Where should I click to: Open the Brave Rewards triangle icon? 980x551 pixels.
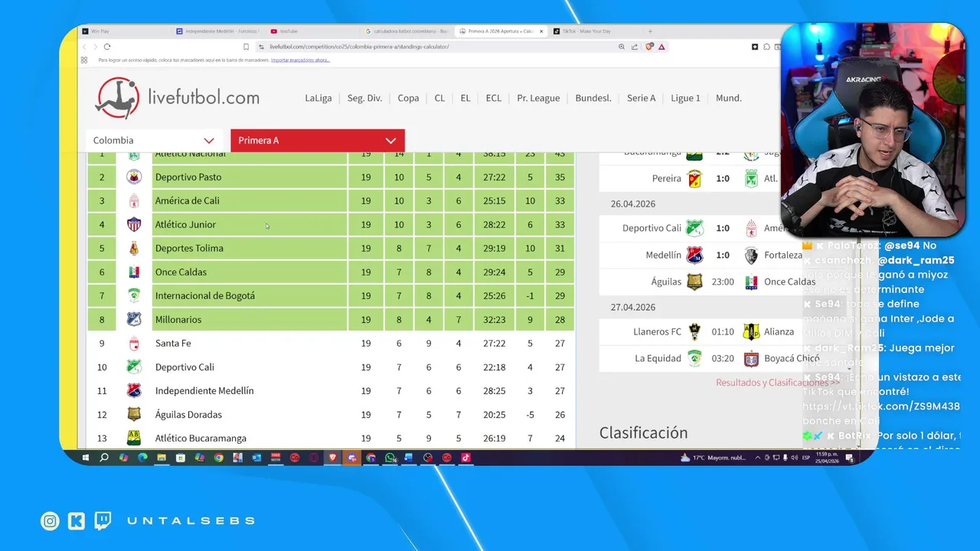click(x=661, y=47)
